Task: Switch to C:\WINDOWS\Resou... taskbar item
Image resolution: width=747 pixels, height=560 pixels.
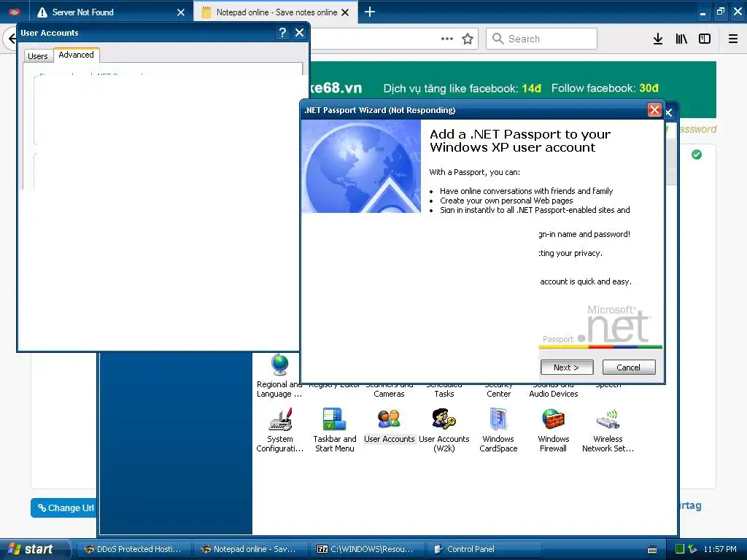Action: point(367,549)
